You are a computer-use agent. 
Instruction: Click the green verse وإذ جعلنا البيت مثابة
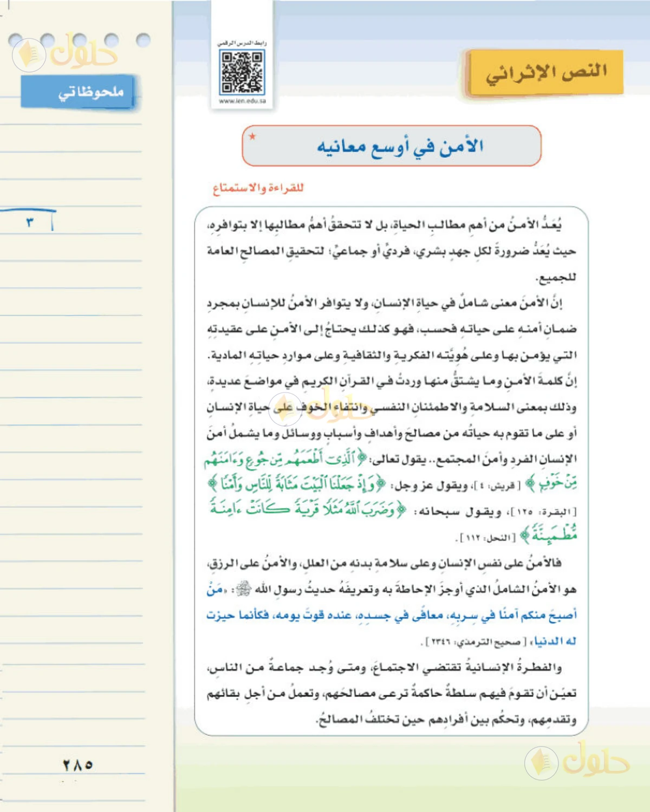(297, 483)
